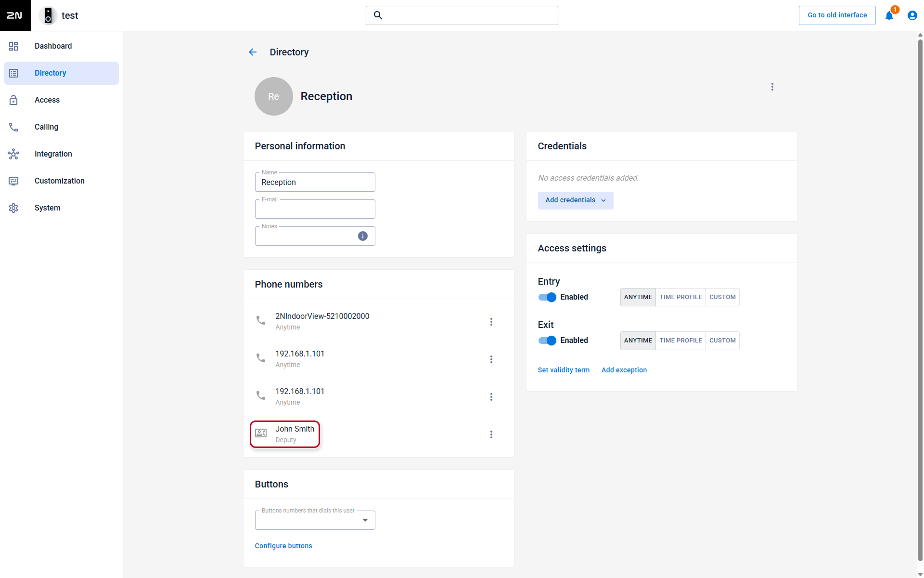924x578 pixels.
Task: Click the Configure buttons link
Action: [x=283, y=546]
